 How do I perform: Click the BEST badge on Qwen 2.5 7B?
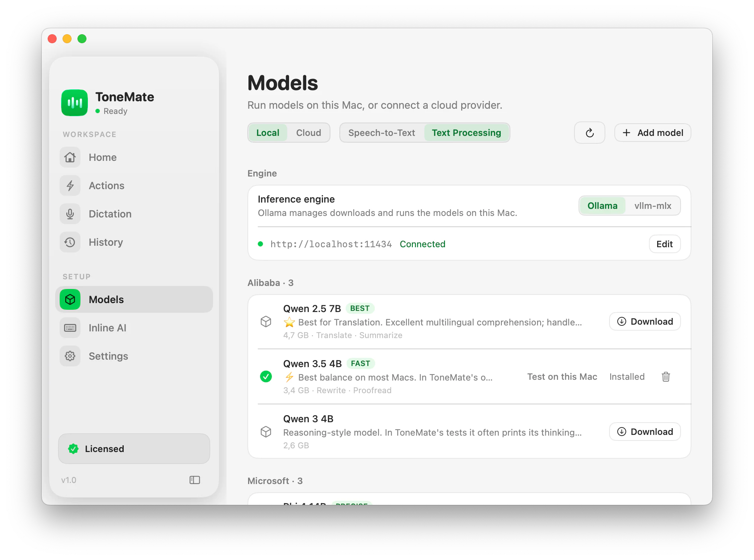(x=360, y=308)
